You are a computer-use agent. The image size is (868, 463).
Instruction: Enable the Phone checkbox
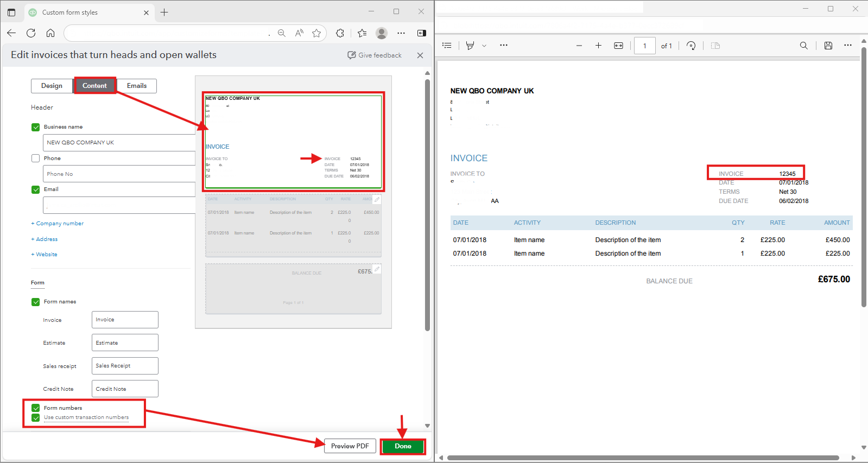pos(36,158)
